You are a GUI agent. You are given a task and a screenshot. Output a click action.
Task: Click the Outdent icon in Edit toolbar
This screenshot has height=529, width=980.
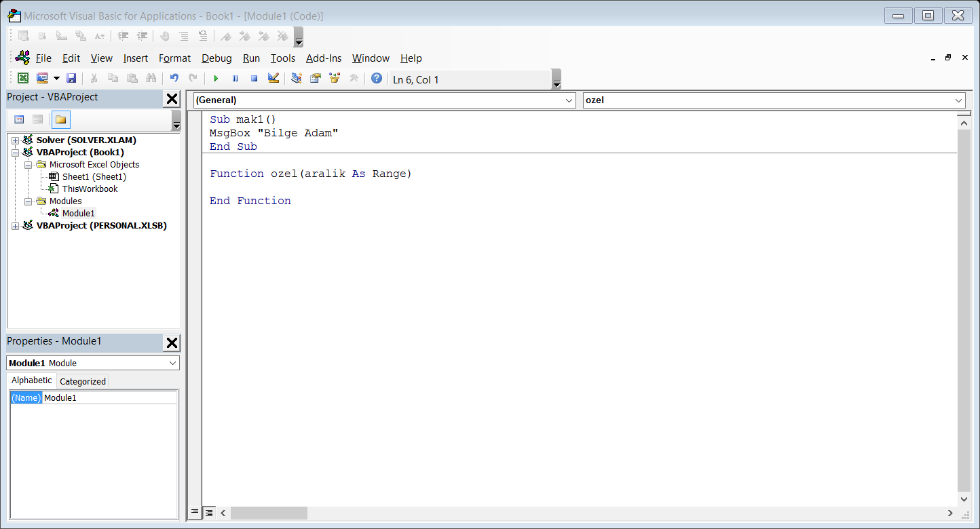pos(142,36)
